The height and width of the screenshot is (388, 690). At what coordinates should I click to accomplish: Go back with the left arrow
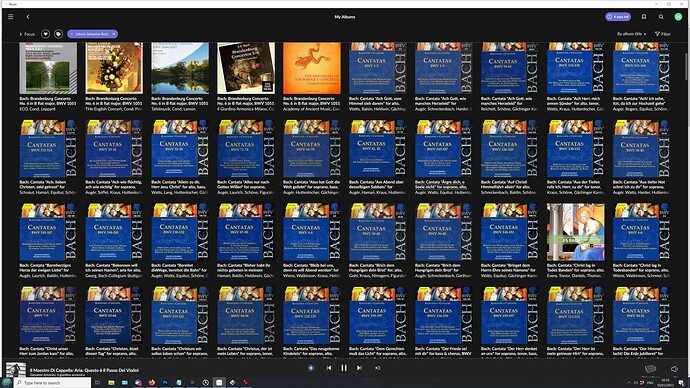pos(28,17)
